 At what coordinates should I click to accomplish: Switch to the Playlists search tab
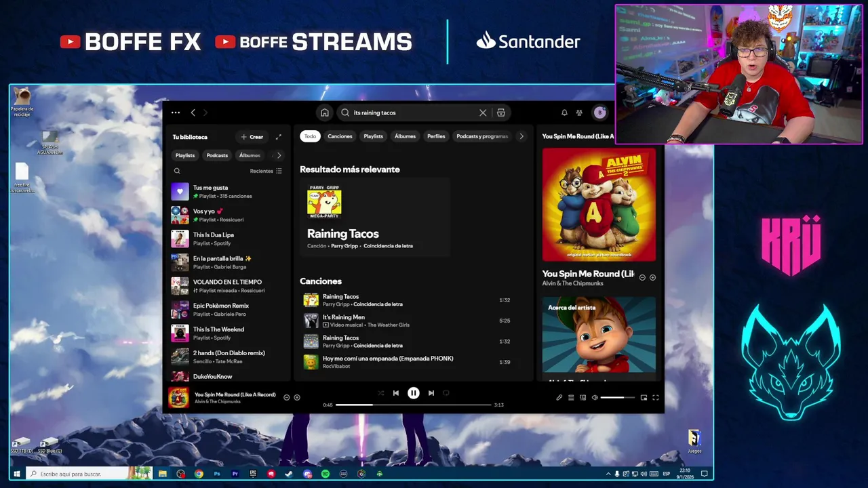[373, 136]
